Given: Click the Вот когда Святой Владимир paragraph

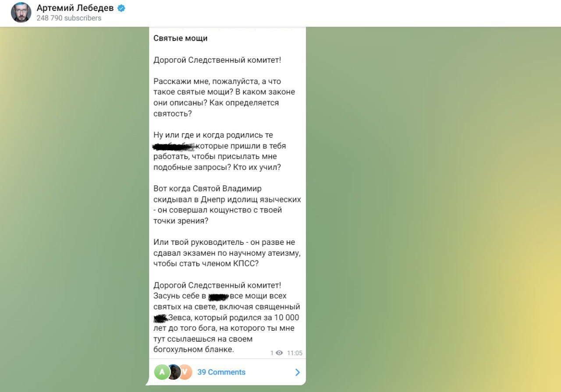Looking at the screenshot, I should (227, 205).
